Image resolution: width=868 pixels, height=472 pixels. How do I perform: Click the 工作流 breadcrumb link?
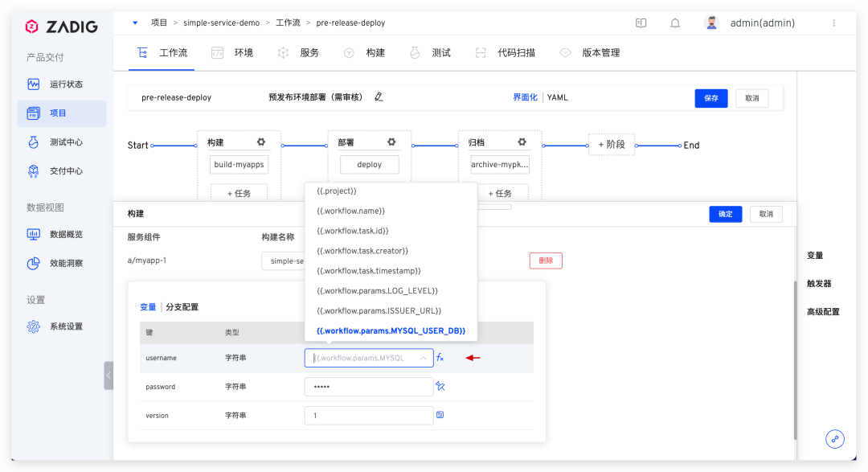(x=288, y=23)
